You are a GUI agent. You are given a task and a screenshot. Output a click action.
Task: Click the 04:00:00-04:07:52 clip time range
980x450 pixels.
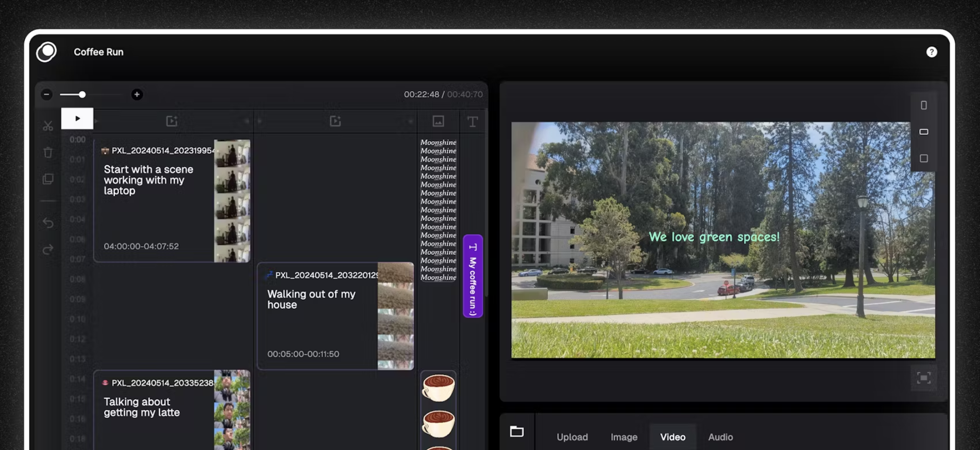point(141,246)
